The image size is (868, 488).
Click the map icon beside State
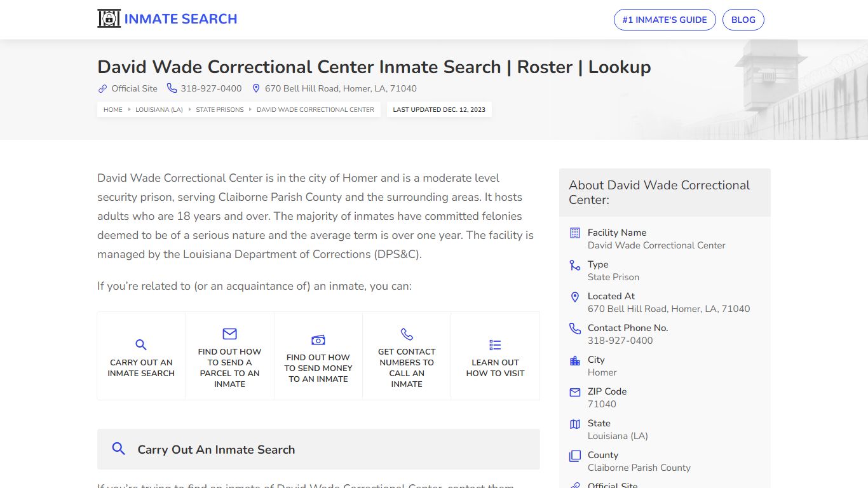[575, 424]
